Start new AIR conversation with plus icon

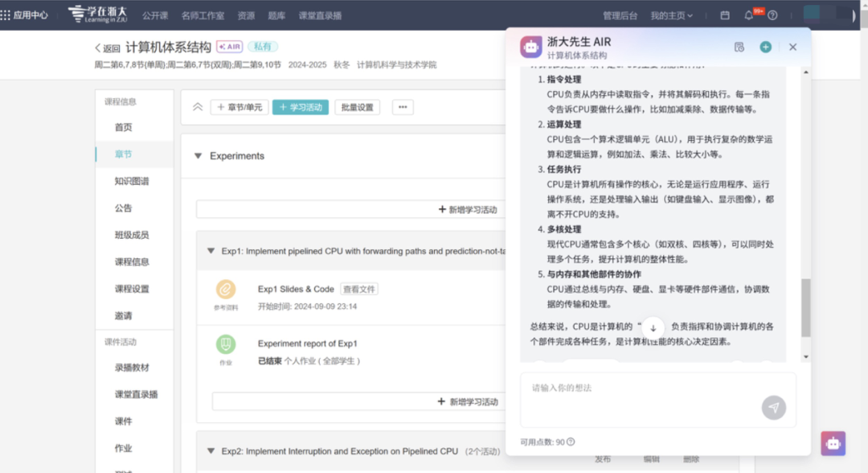pyautogui.click(x=765, y=47)
